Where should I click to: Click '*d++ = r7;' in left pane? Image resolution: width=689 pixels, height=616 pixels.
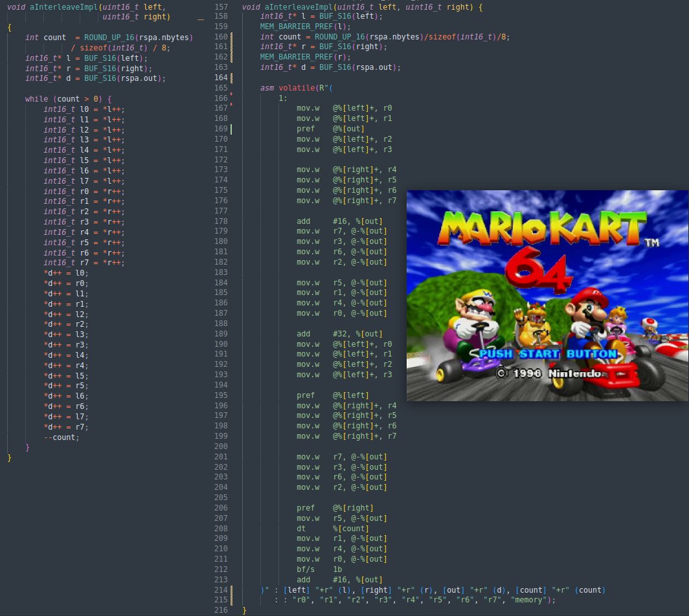point(66,427)
